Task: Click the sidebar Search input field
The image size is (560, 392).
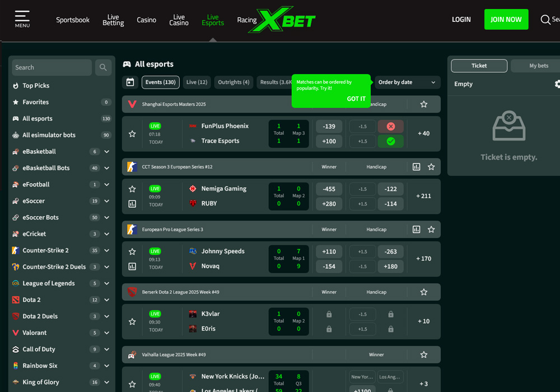Action: coord(52,67)
